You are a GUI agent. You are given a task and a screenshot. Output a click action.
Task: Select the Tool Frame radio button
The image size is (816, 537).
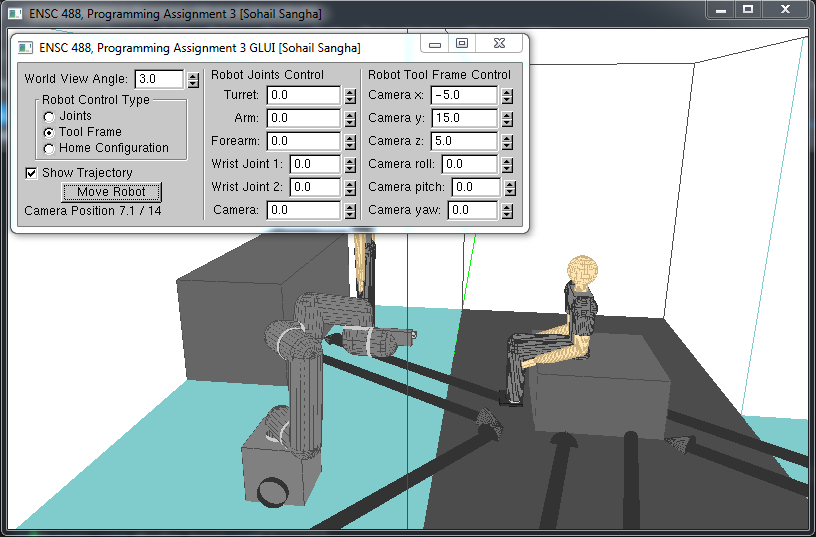(x=49, y=133)
